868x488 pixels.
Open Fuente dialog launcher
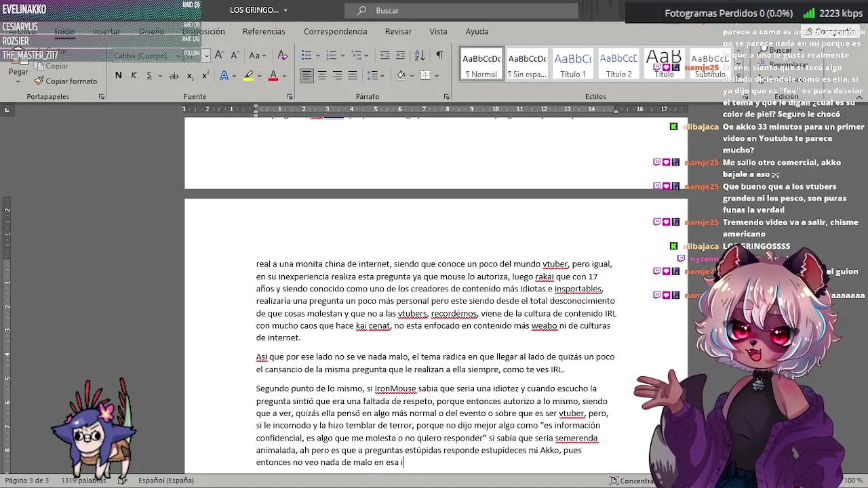pos(290,97)
